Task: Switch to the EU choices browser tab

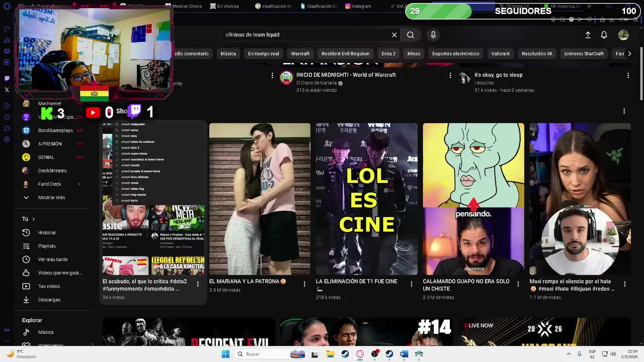Action: click(224, 6)
